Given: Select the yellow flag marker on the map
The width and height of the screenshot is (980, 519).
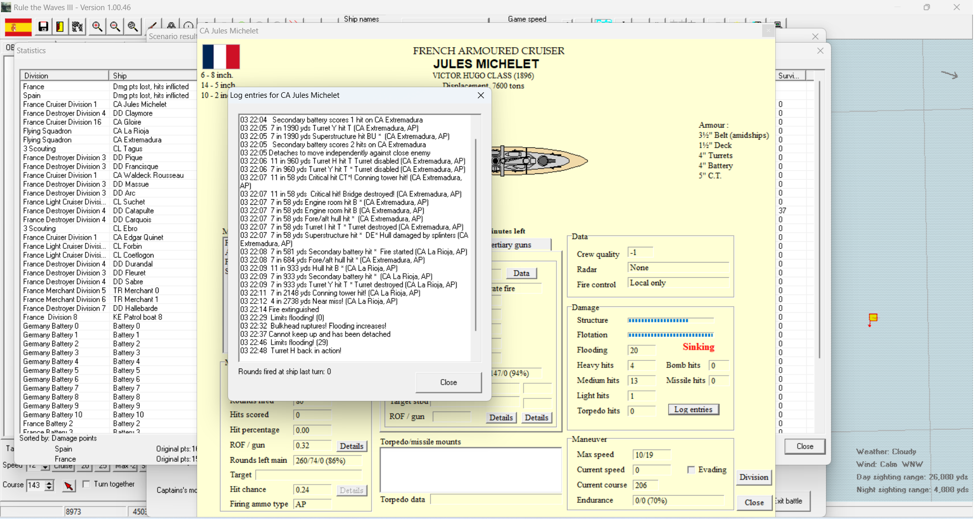Looking at the screenshot, I should point(873,318).
